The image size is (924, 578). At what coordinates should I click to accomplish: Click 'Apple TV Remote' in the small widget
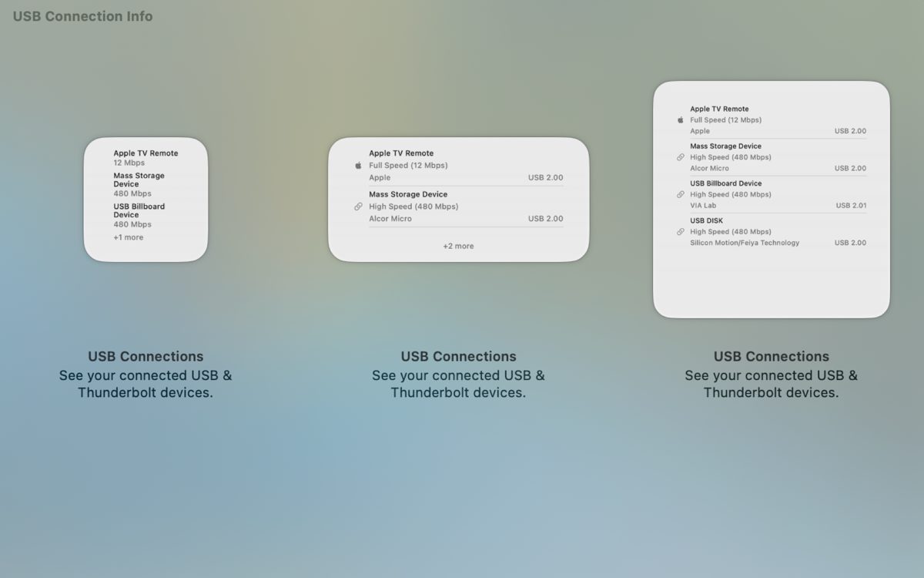click(x=146, y=153)
